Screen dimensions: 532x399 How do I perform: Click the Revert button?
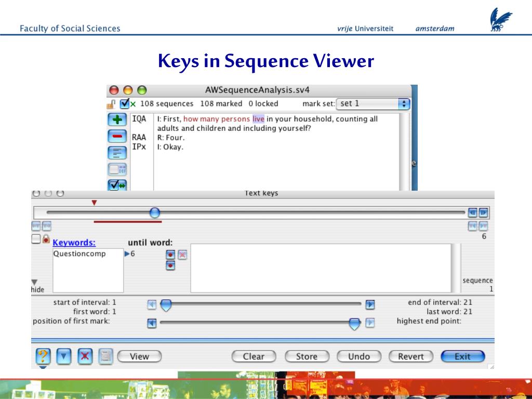click(411, 356)
